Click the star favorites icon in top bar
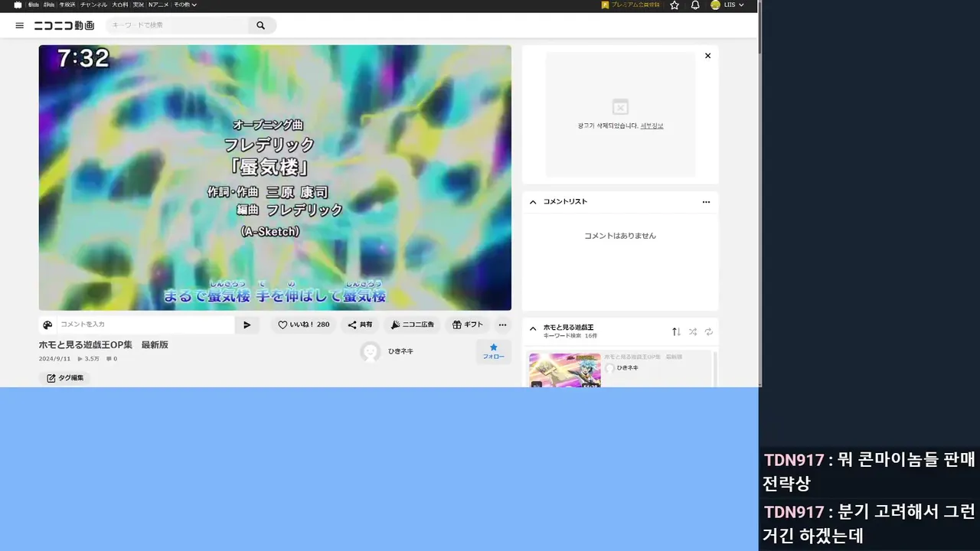Screen dimensions: 980x551 click(x=675, y=5)
